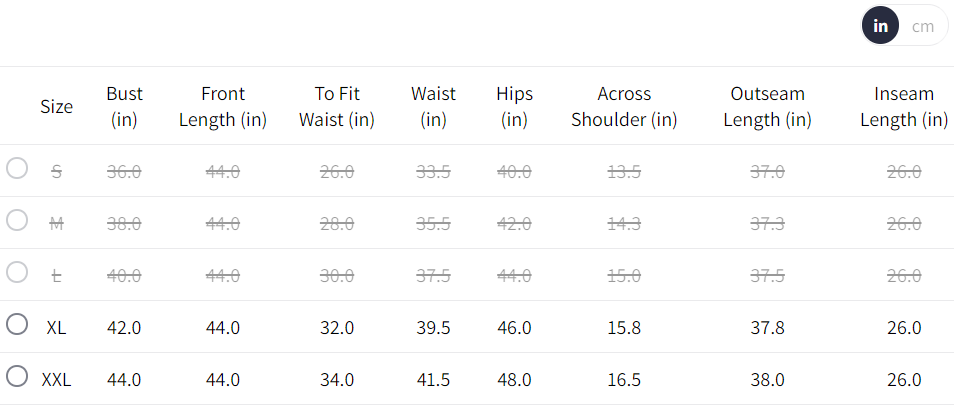
Task: Click the disabled M size radio button
Action: 17,220
